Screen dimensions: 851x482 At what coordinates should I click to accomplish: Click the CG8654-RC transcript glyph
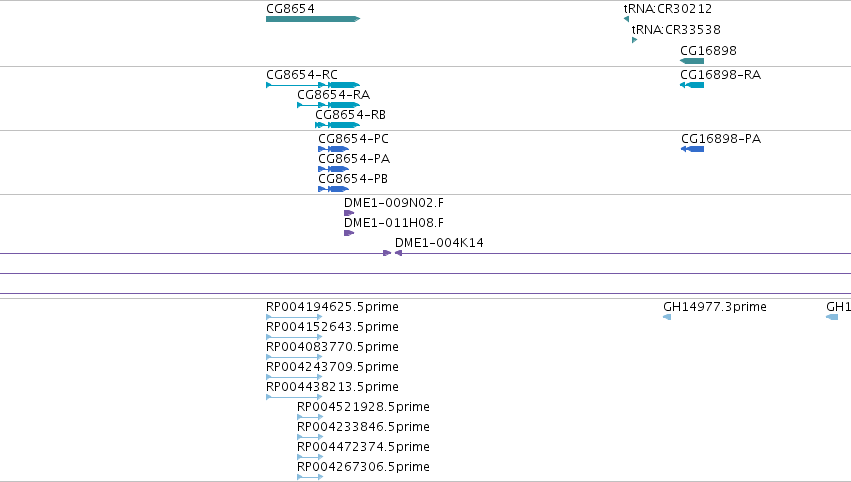pyautogui.click(x=313, y=85)
